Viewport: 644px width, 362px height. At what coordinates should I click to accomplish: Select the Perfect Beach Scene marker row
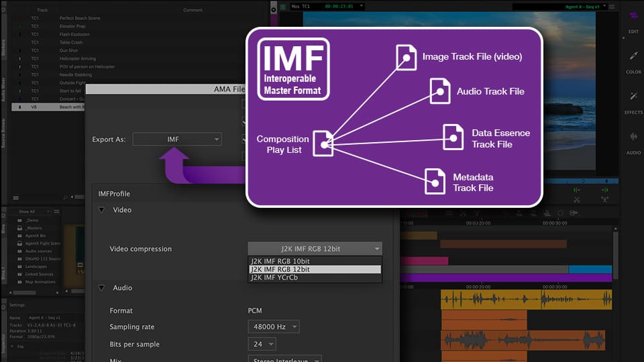[x=80, y=18]
